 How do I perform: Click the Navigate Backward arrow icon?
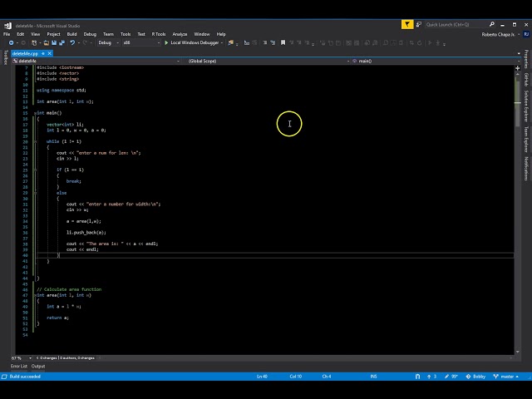11,42
